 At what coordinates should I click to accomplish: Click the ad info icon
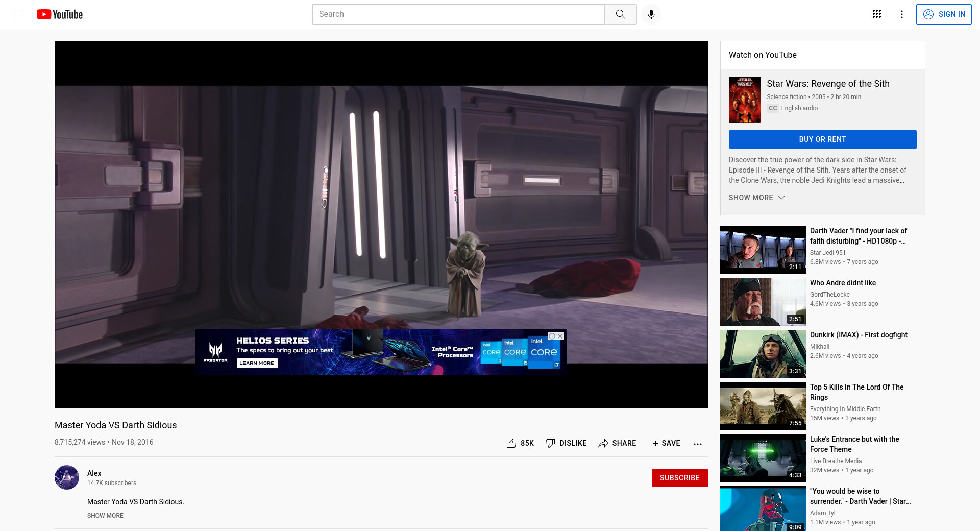tap(552, 336)
